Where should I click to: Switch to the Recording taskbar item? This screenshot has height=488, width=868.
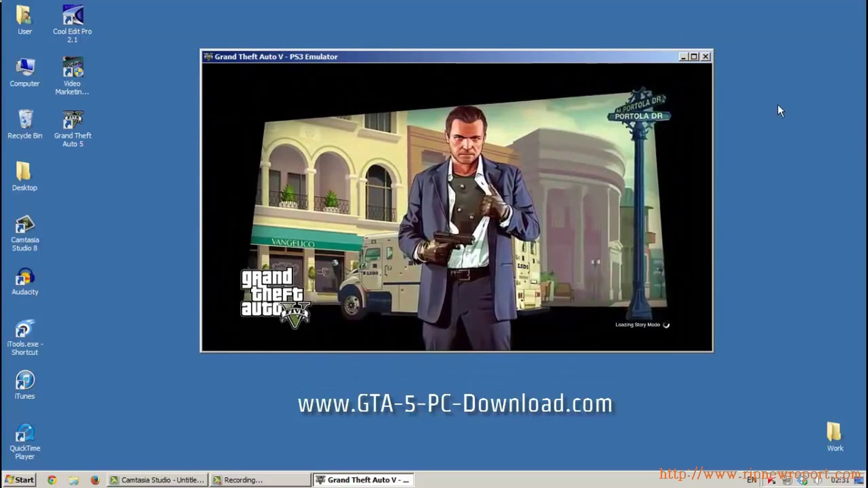[x=260, y=480]
